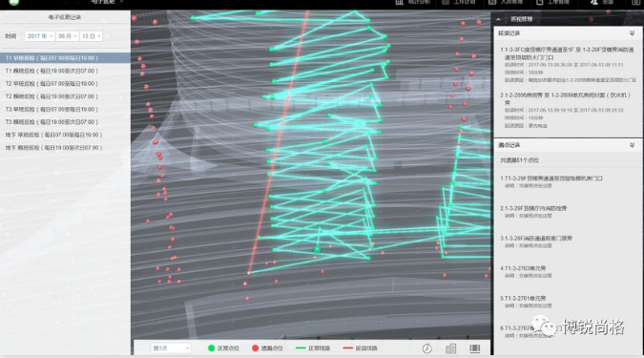This screenshot has height=358, width=644.
Task: Open missed point 2 1-3-29F 货梯厅 entry
Action: click(x=533, y=212)
